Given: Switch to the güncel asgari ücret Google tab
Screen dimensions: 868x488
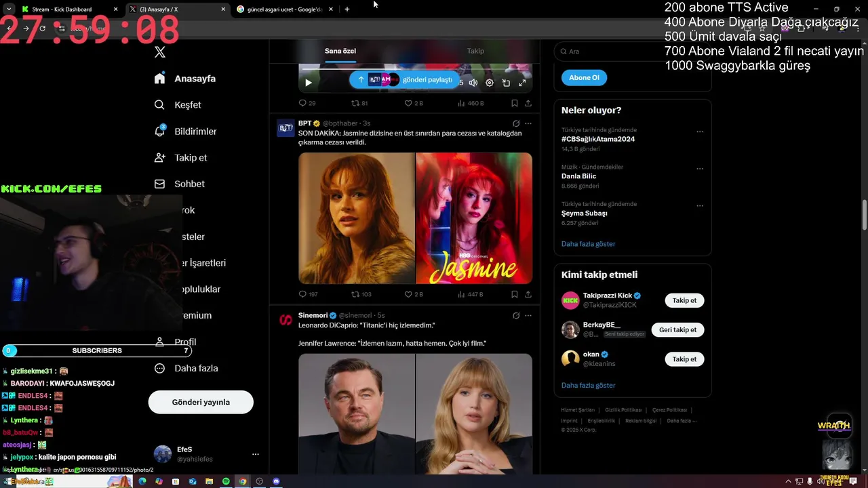Looking at the screenshot, I should tap(285, 9).
